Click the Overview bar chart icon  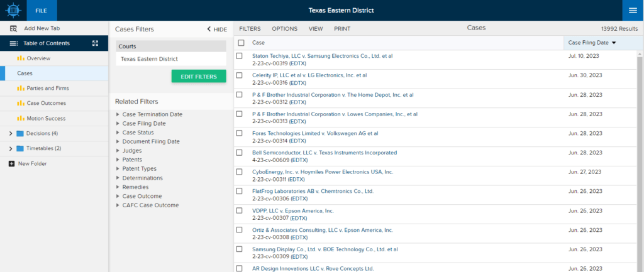click(21, 58)
